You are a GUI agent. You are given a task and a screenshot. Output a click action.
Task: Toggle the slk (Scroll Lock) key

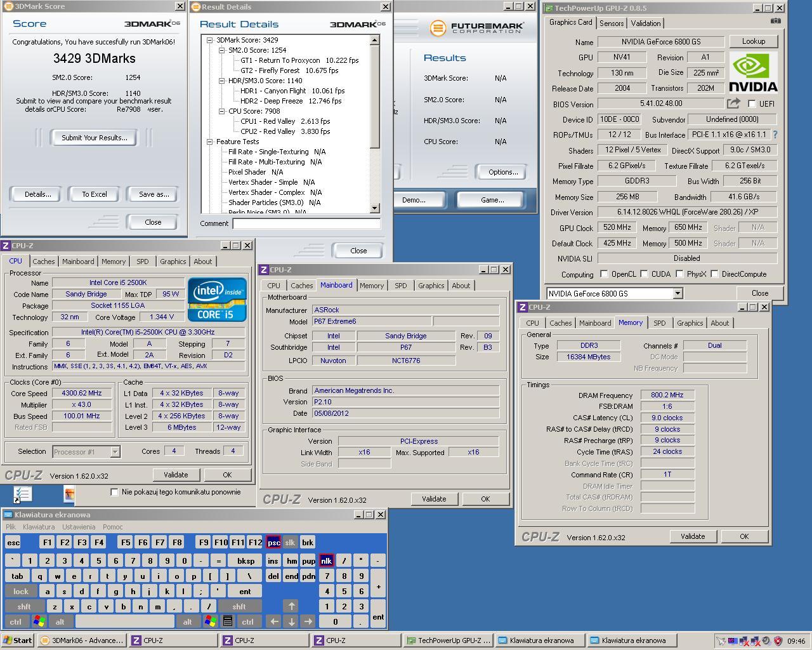click(x=290, y=542)
